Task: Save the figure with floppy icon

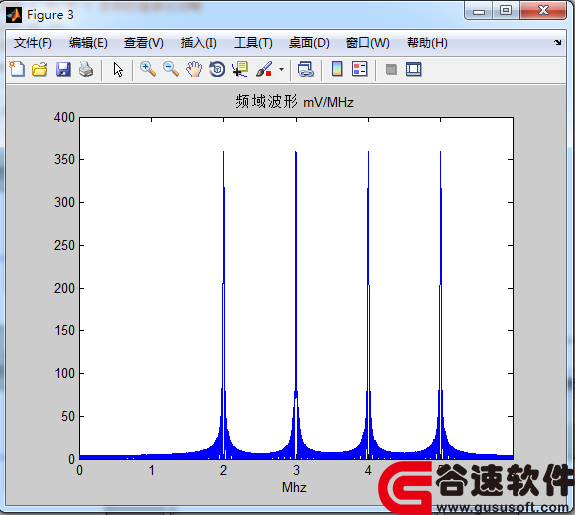Action: [x=63, y=69]
